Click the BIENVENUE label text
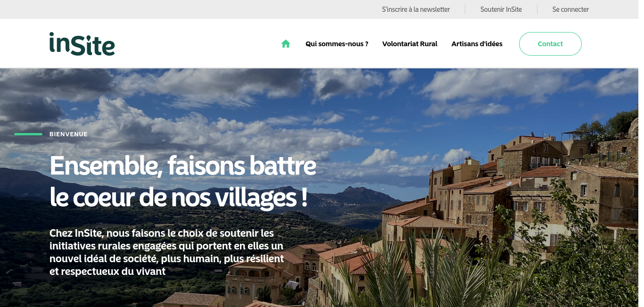This screenshot has width=644, height=307. 68,134
